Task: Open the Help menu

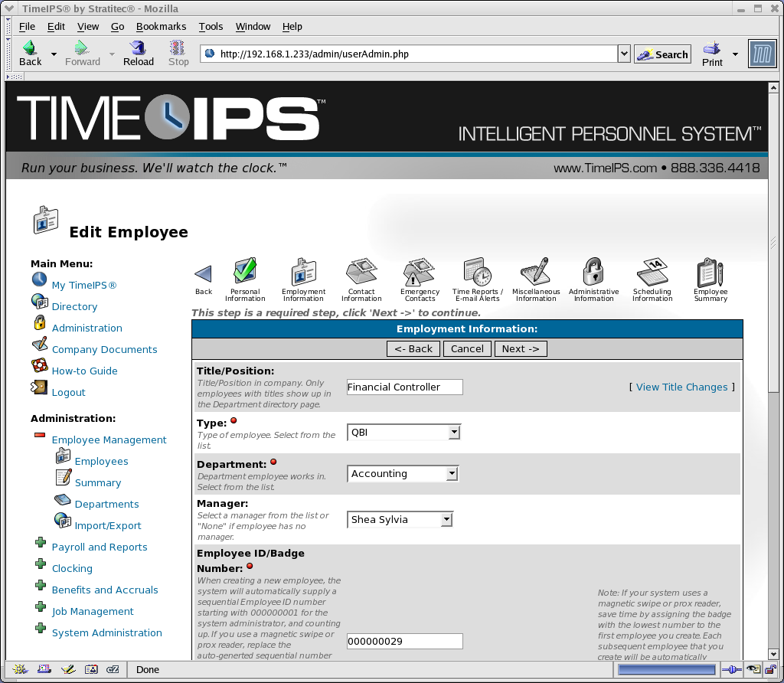Action: pos(292,27)
